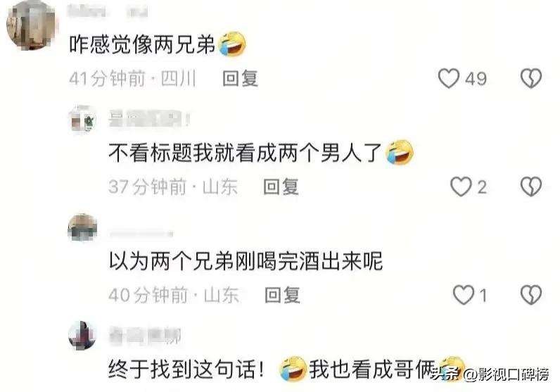Viewport: 560px width, 392px height.
Task: Dislike the top comment from 四川
Action: coord(531,78)
